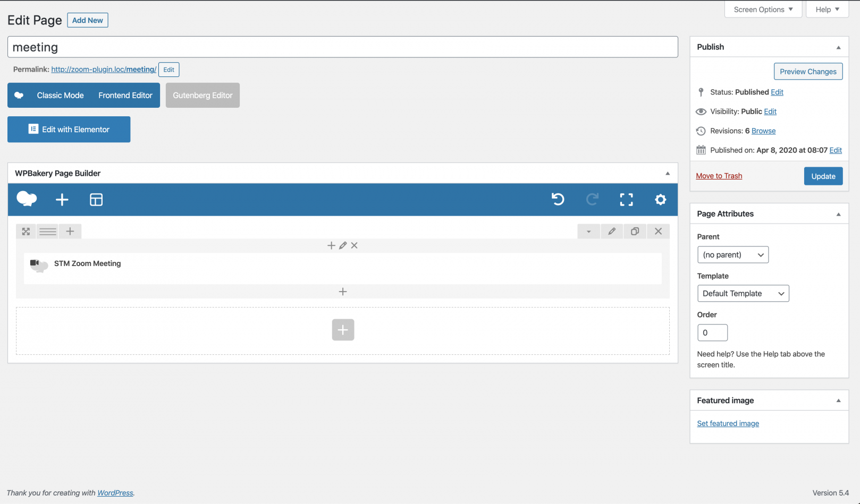Click the revisions clock icon
The image size is (860, 504).
coord(701,131)
